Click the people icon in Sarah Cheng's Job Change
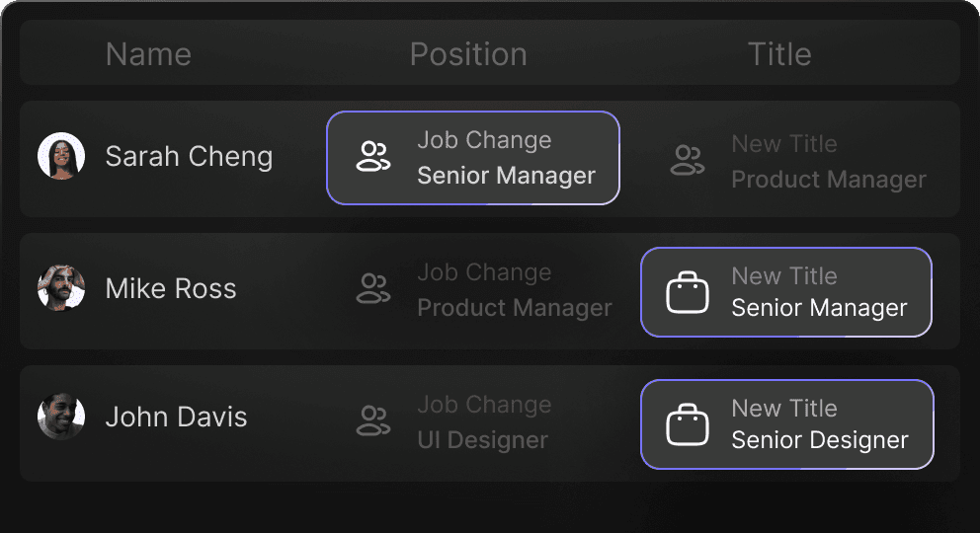This screenshot has width=980, height=533. [x=372, y=157]
